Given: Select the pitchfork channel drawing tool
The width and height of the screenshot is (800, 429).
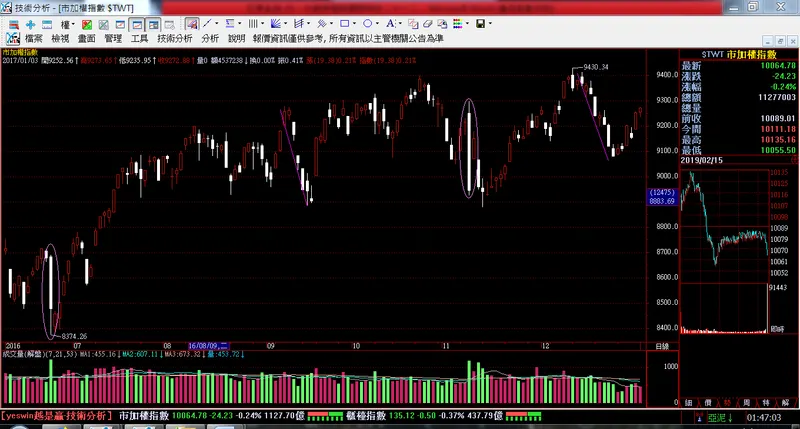Looking at the screenshot, I should click(299, 23).
